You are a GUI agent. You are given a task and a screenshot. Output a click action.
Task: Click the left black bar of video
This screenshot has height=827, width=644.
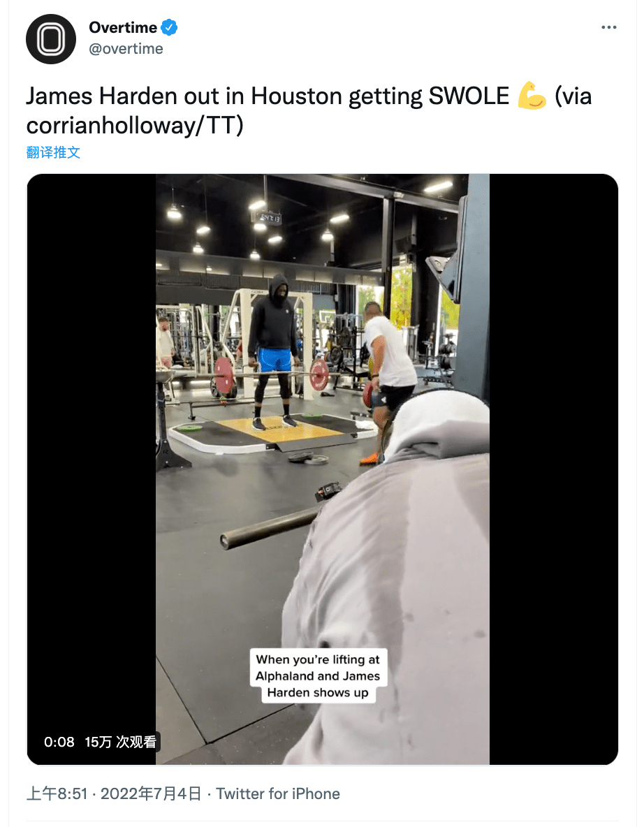(92, 469)
